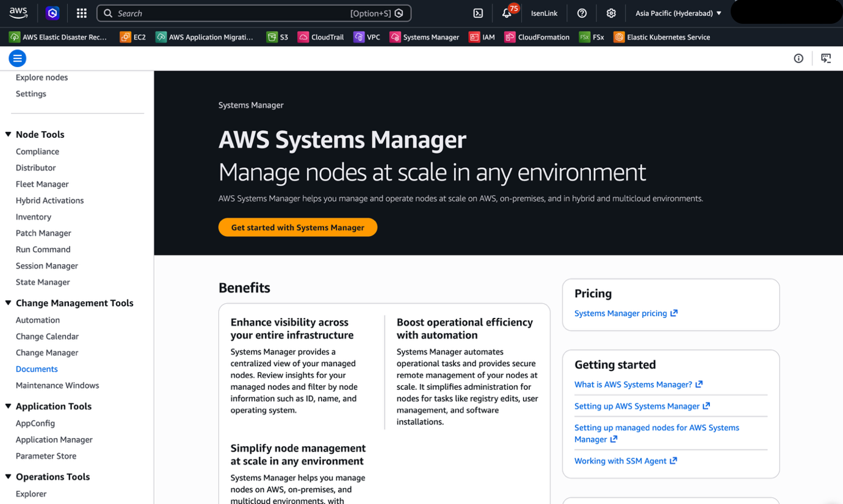Select Parameter Store in sidebar
This screenshot has width=843, height=504.
point(46,456)
